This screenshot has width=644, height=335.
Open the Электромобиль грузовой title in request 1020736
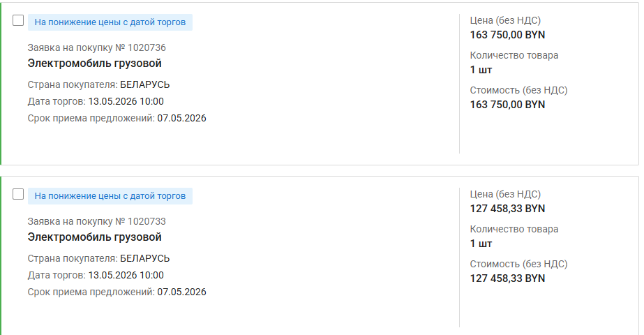pyautogui.click(x=95, y=64)
